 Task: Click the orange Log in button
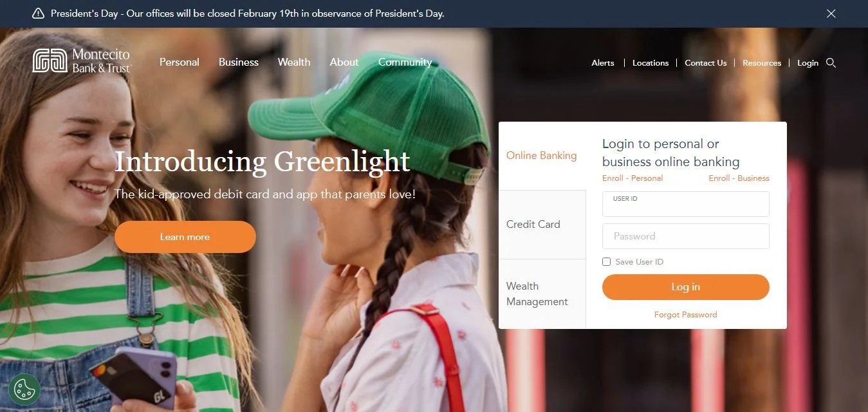pyautogui.click(x=686, y=287)
